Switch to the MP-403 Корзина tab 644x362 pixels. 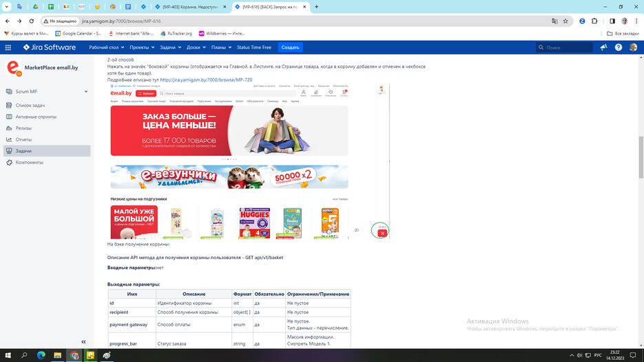pos(191,7)
